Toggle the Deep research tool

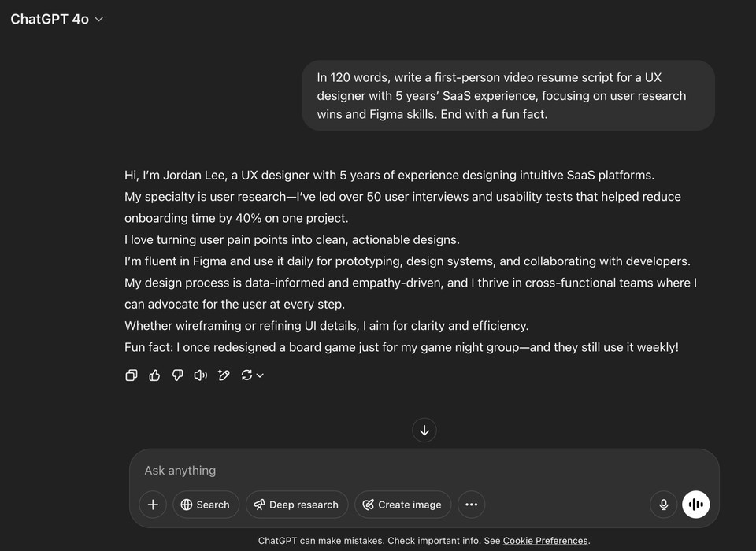point(297,505)
